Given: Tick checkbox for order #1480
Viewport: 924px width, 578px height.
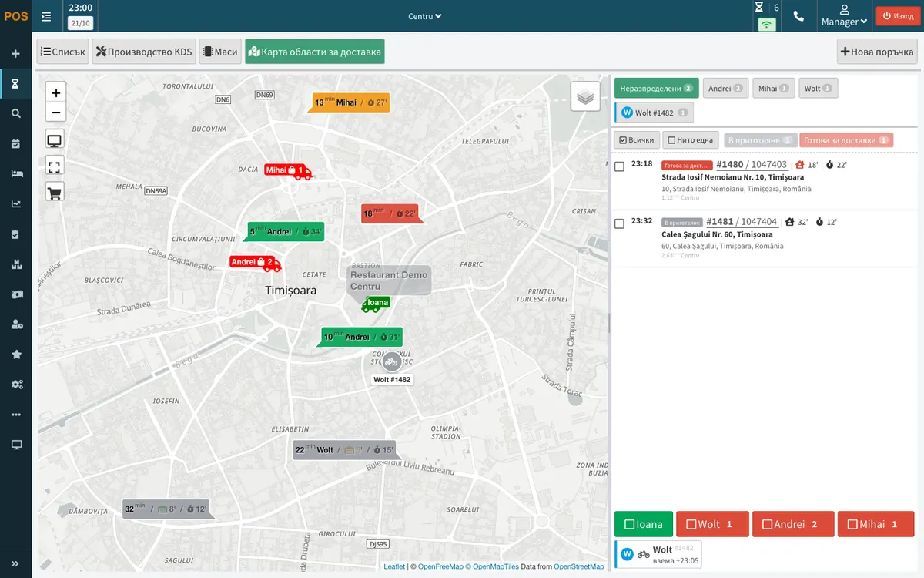Looking at the screenshot, I should 620,166.
